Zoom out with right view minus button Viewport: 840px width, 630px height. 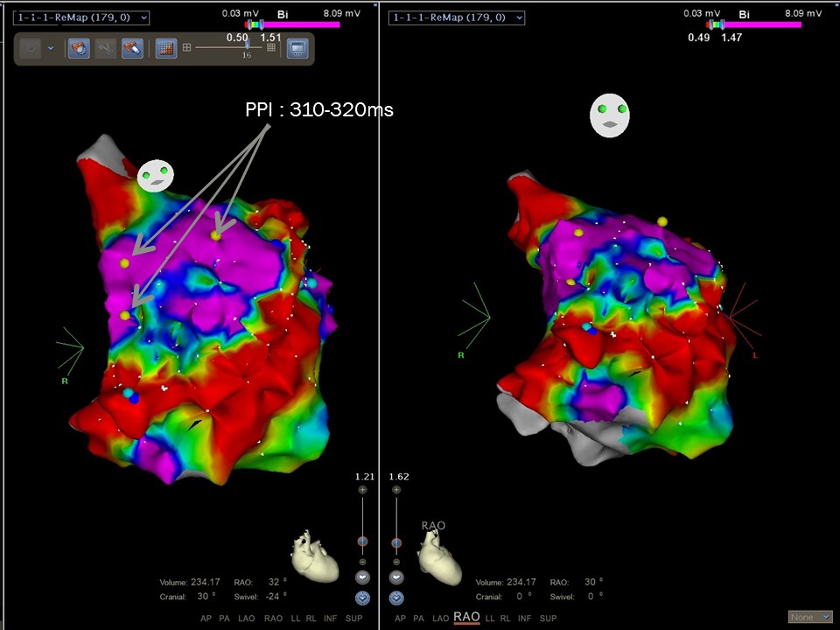coord(396,562)
